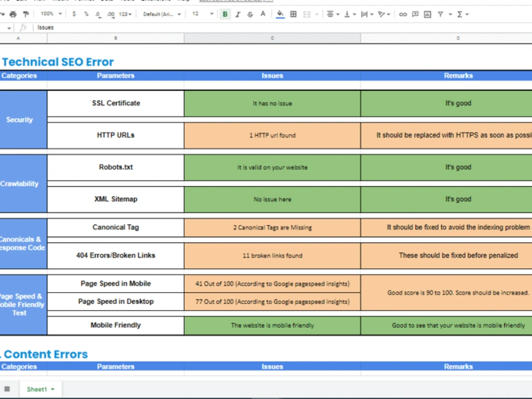This screenshot has height=399, width=532.
Task: Click the '11 broken links found' cell
Action: coord(272,255)
